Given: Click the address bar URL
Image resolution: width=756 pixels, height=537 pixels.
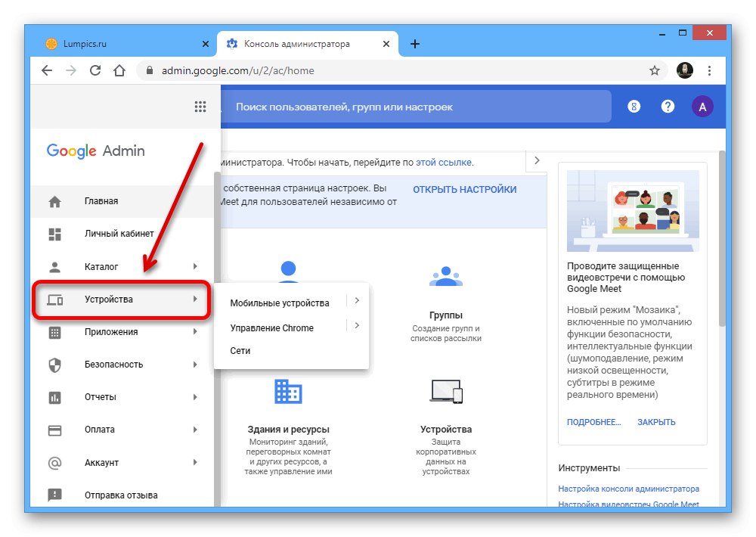Looking at the screenshot, I should click(x=237, y=71).
